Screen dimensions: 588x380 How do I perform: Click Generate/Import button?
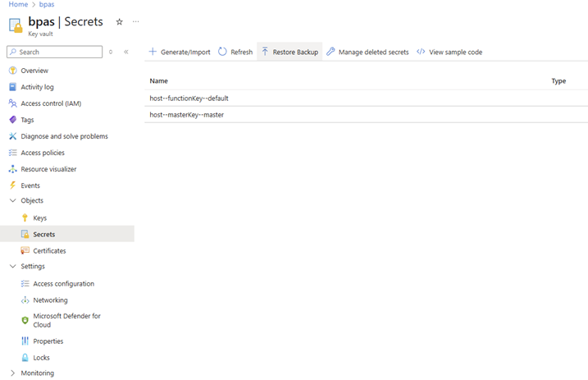click(x=180, y=52)
